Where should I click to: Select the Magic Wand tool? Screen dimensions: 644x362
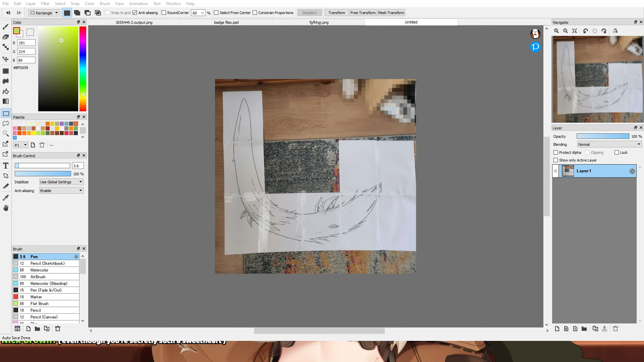(6, 133)
